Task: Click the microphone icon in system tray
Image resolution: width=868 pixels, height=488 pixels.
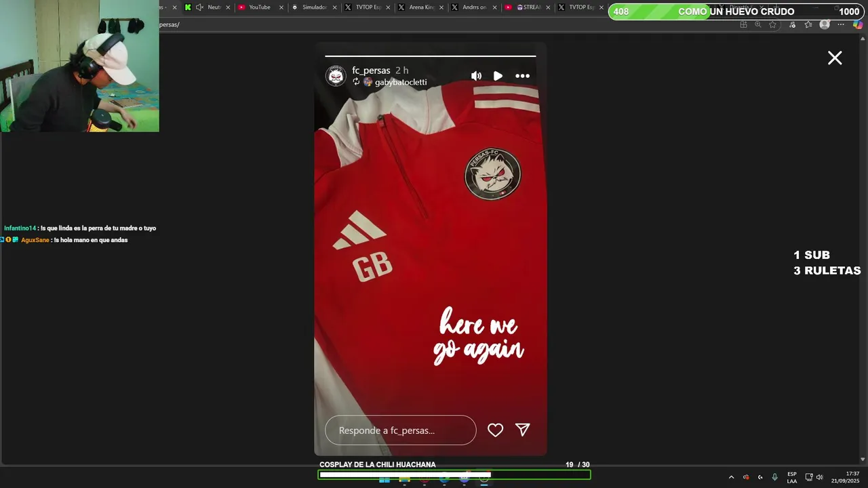Action: click(774, 477)
